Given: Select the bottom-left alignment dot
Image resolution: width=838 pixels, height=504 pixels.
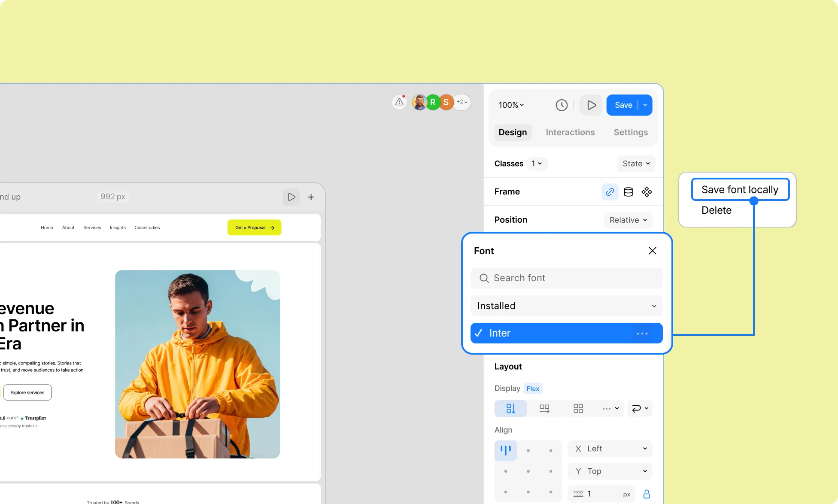Looking at the screenshot, I should click(x=506, y=492).
